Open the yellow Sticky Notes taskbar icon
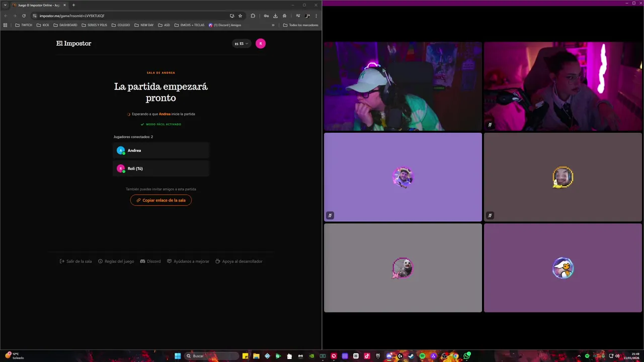The width and height of the screenshot is (644, 362). coord(246,356)
